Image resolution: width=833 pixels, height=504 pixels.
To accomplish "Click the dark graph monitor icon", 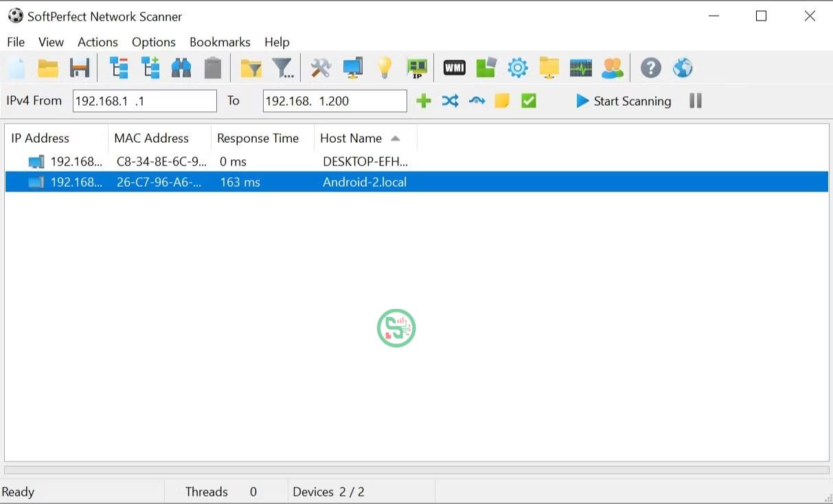I will click(x=581, y=68).
